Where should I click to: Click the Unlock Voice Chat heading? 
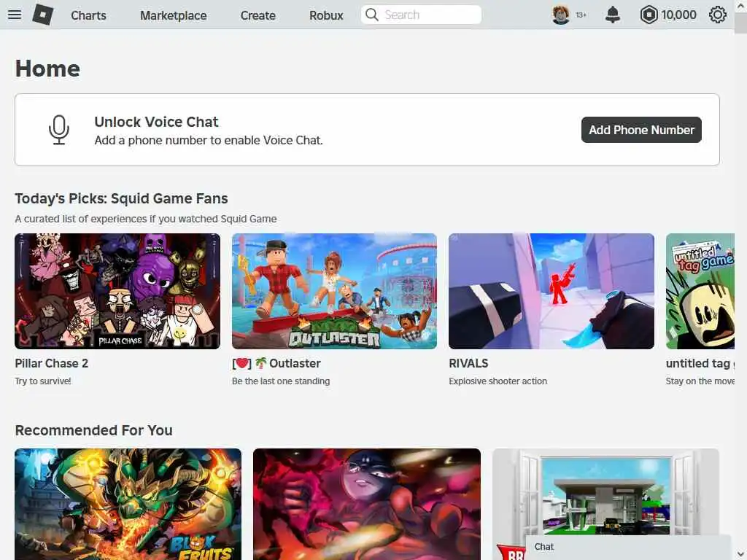(156, 122)
